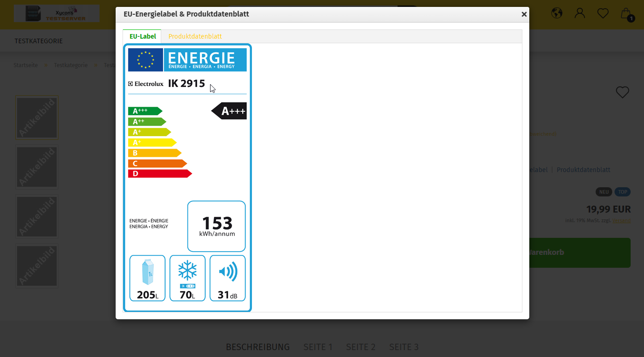Switch to the Seite 2 tab
The image size is (644, 357).
pyautogui.click(x=361, y=347)
